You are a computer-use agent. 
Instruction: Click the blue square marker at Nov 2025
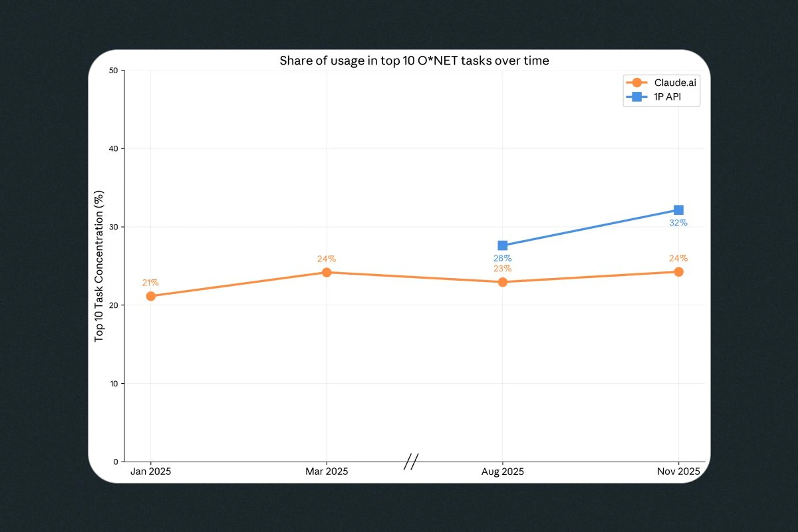tap(679, 210)
